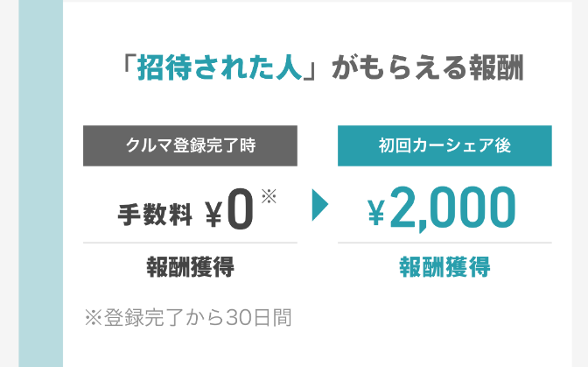Click the yen symbol before 2,000
Screen dimensions: 588x367
[376, 213]
